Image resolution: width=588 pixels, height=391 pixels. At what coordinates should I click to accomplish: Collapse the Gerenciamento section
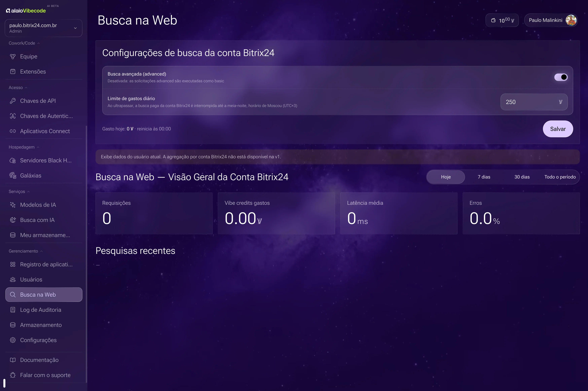pyautogui.click(x=26, y=251)
